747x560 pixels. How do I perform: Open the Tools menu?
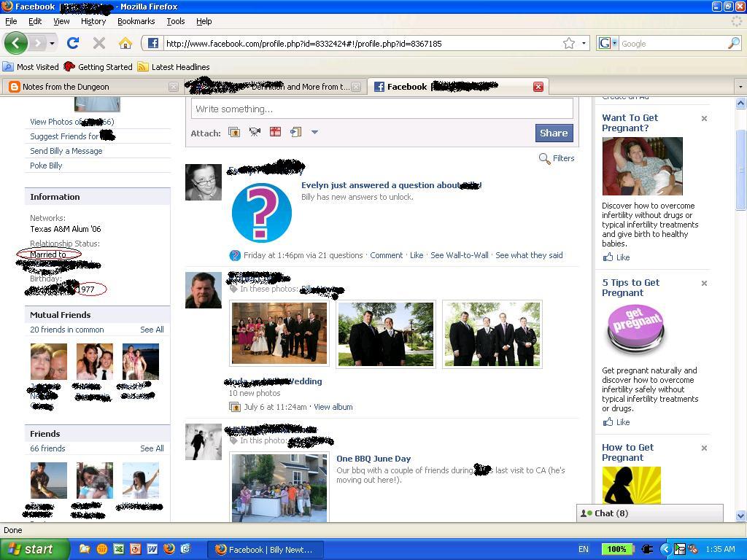[176, 21]
